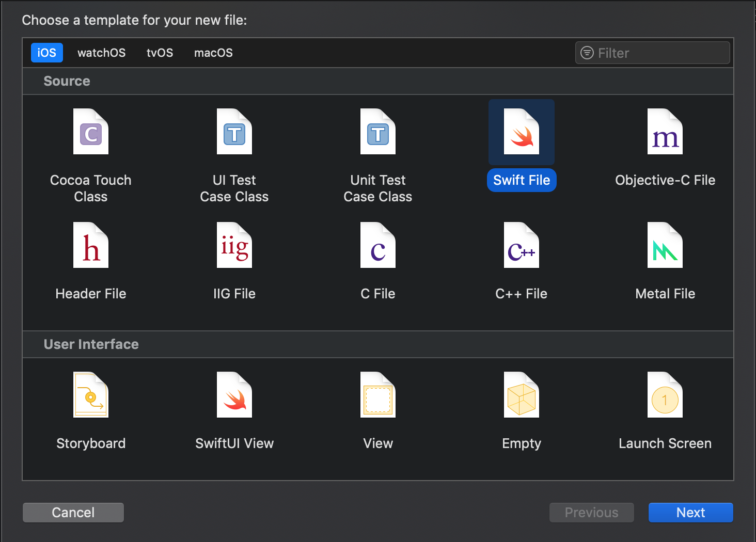
Task: Select the Storyboard template icon
Action: tap(91, 395)
